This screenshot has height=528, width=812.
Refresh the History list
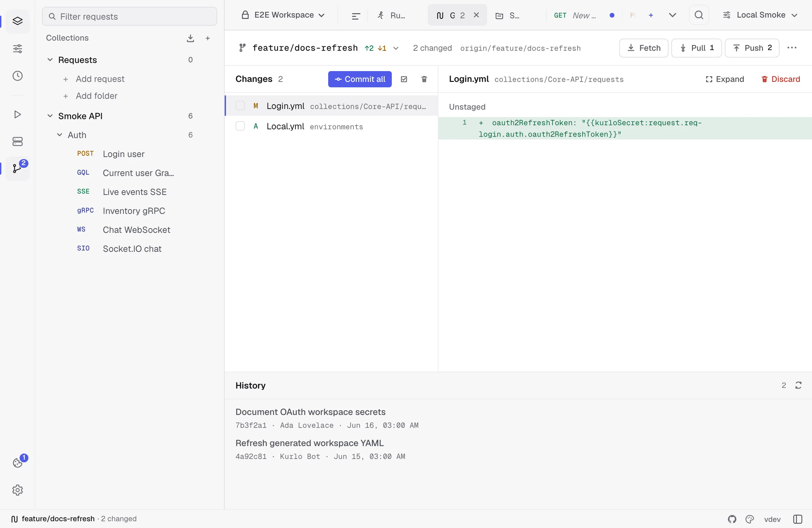click(x=798, y=385)
